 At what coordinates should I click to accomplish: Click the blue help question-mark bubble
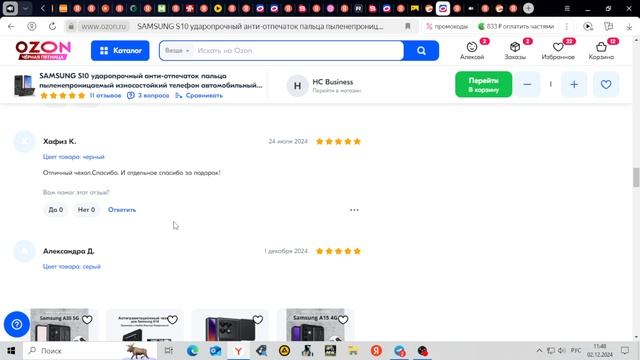(x=17, y=324)
